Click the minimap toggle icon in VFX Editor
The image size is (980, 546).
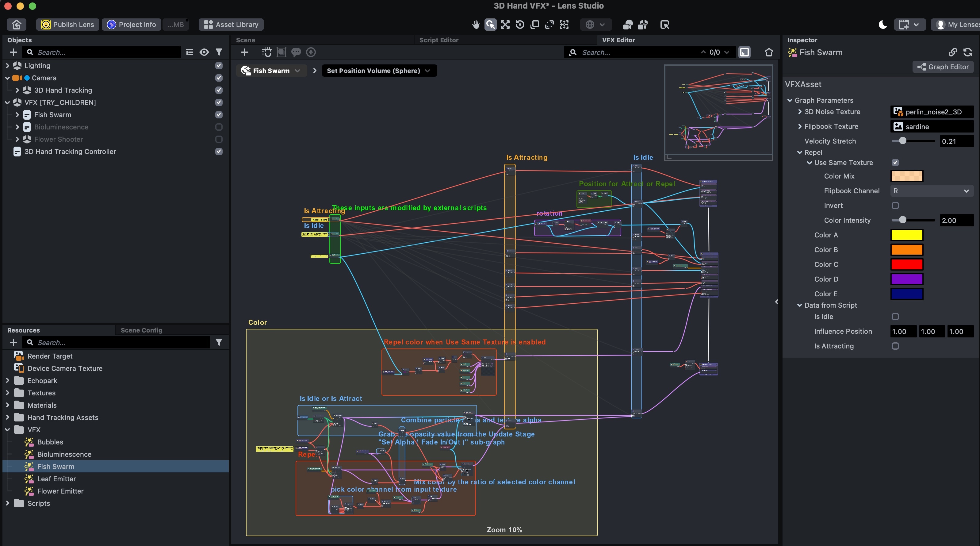745,52
